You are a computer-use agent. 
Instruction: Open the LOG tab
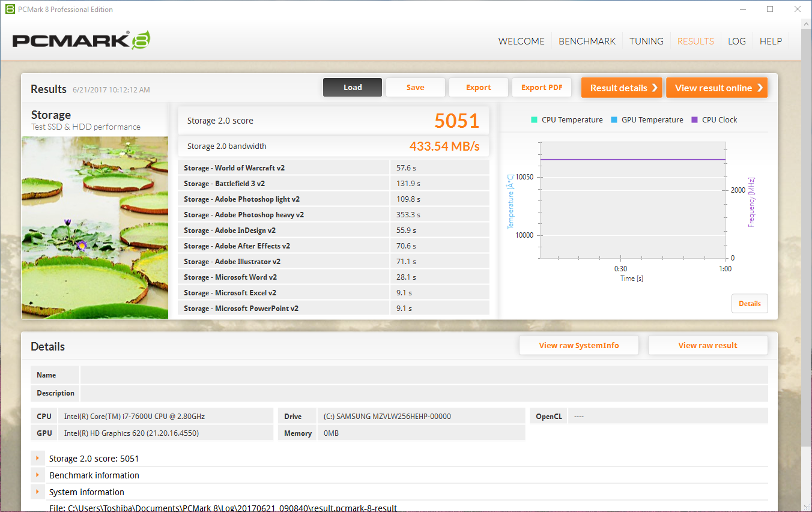pyautogui.click(x=736, y=41)
